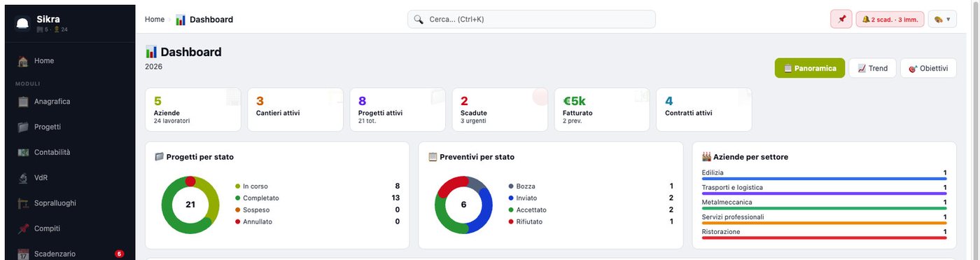
Task: Open the Progetti attivi stat card
Action: [398, 109]
